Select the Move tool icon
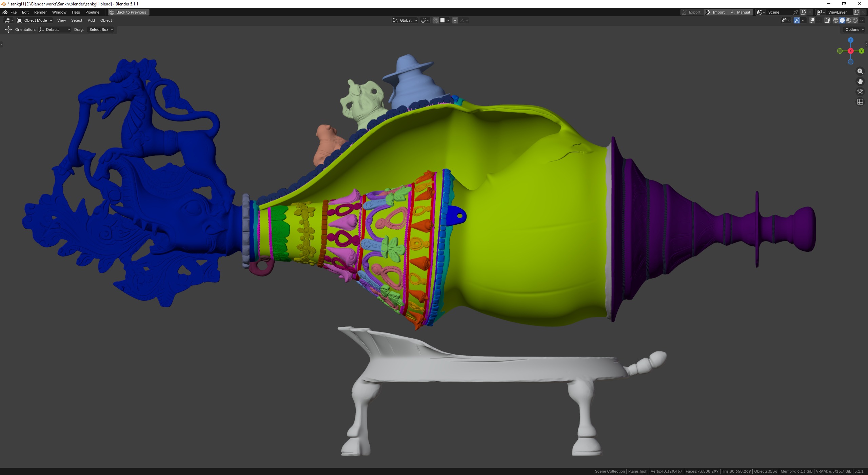Image resolution: width=868 pixels, height=475 pixels. (x=8, y=30)
